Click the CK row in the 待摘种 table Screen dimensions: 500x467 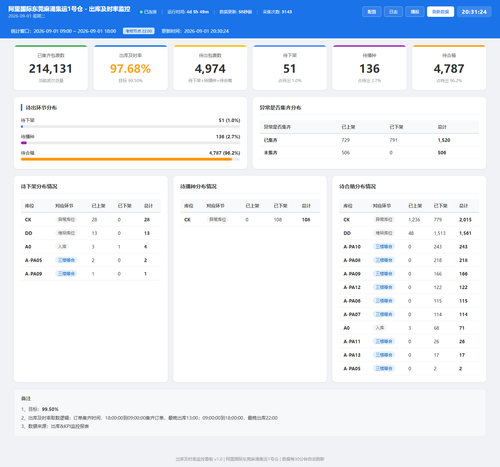250,220
